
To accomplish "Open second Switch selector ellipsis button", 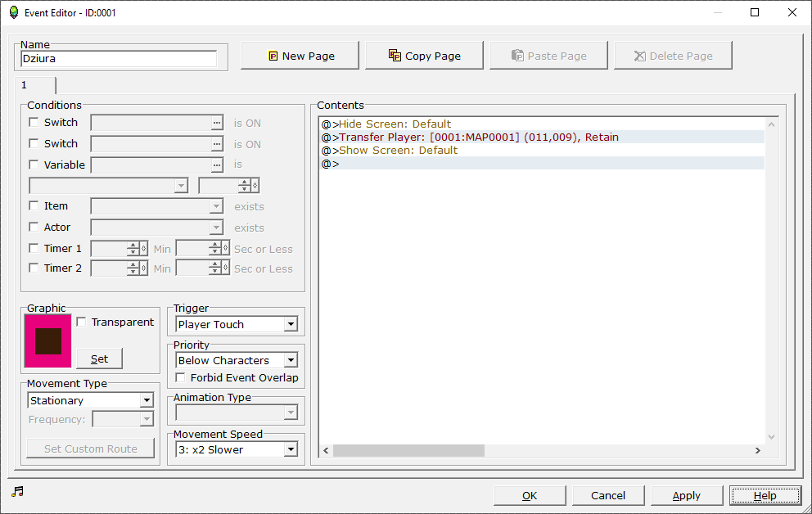I will pyautogui.click(x=217, y=144).
